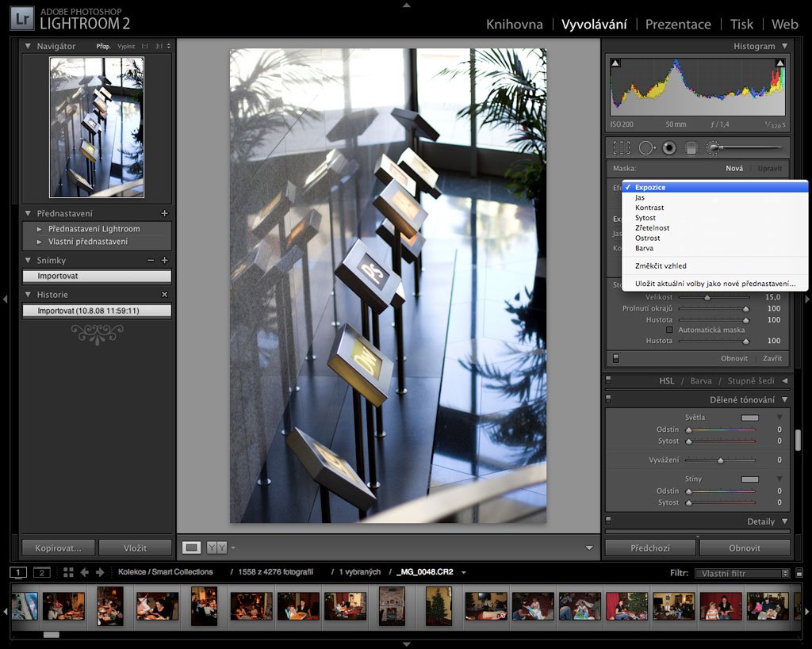Switch to Before/After YY view

pyautogui.click(x=216, y=547)
